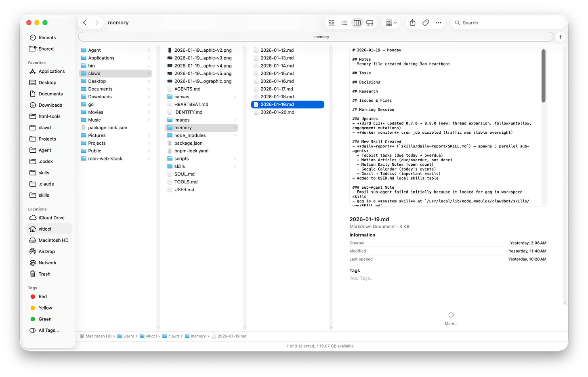This screenshot has height=377, width=588.
Task: Go to viticci in path bar
Action: coord(148,336)
